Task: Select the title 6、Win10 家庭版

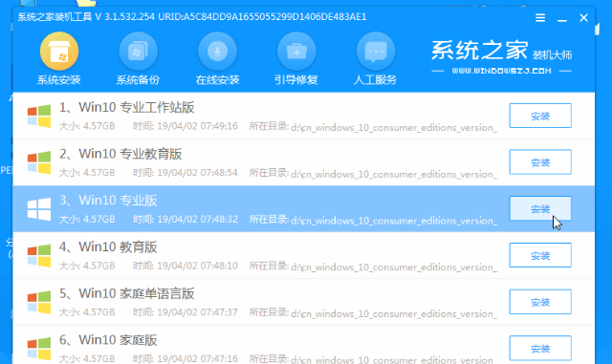Action: (108, 340)
